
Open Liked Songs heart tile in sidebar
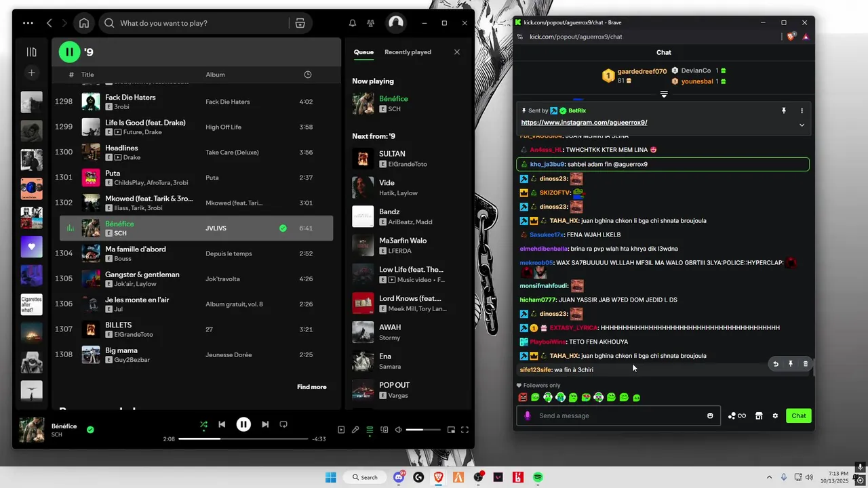[31, 247]
